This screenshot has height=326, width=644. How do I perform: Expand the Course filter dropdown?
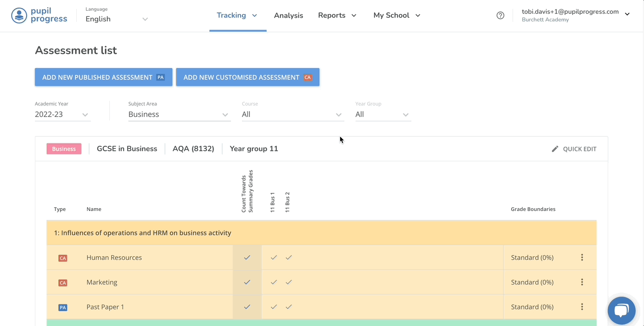[x=293, y=115]
